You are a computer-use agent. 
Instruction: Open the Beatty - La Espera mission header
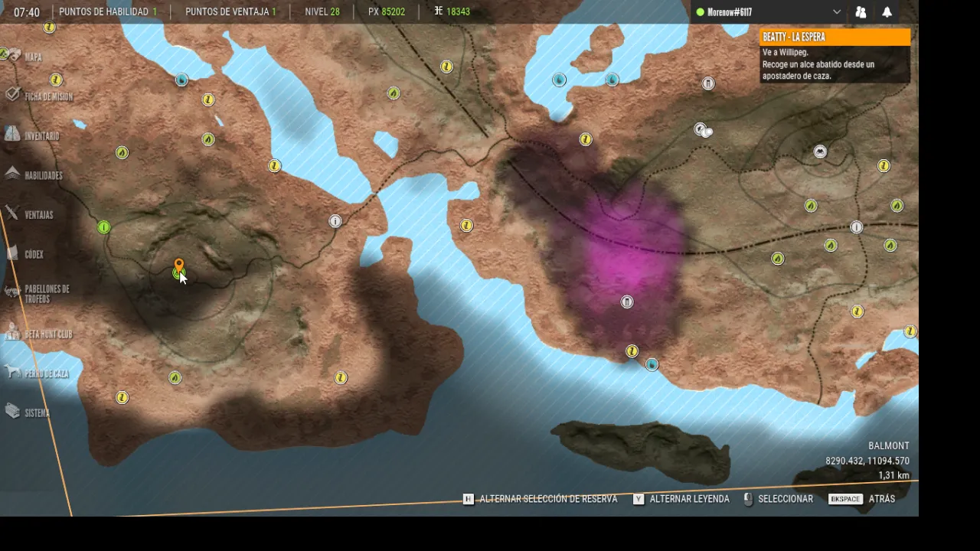(835, 37)
